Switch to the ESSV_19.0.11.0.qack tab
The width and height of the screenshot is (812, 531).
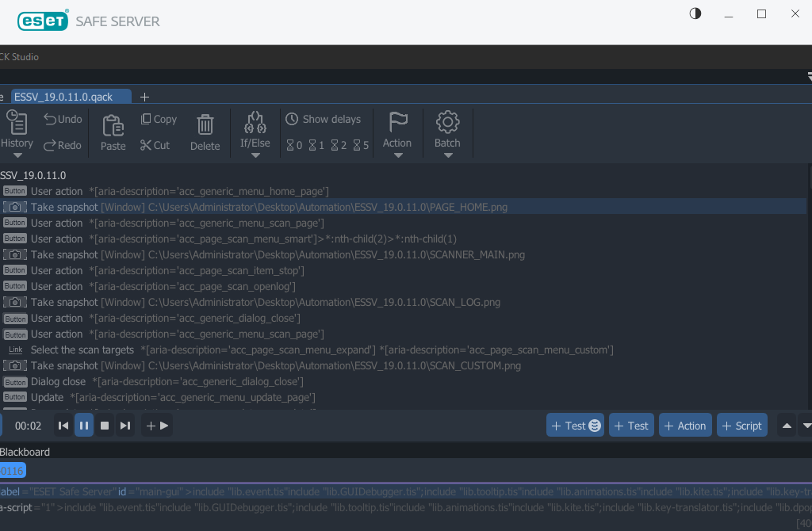click(63, 97)
